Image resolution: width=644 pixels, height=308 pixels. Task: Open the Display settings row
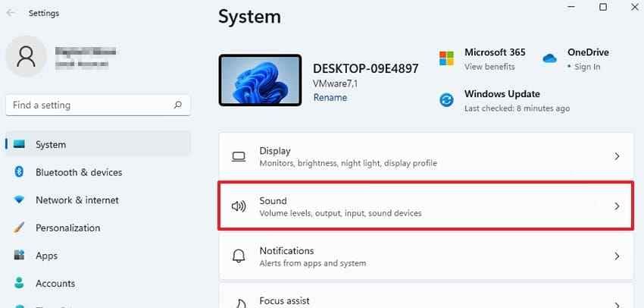(427, 157)
